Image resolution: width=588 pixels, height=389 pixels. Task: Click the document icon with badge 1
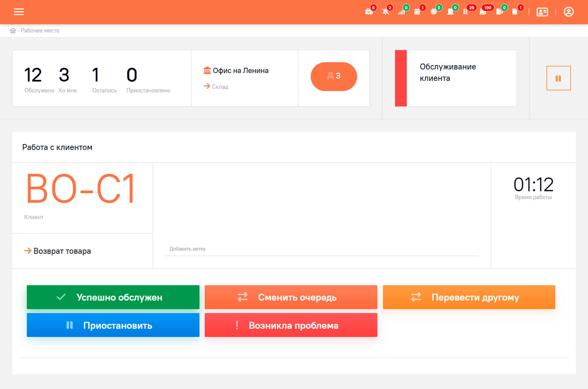click(x=515, y=12)
